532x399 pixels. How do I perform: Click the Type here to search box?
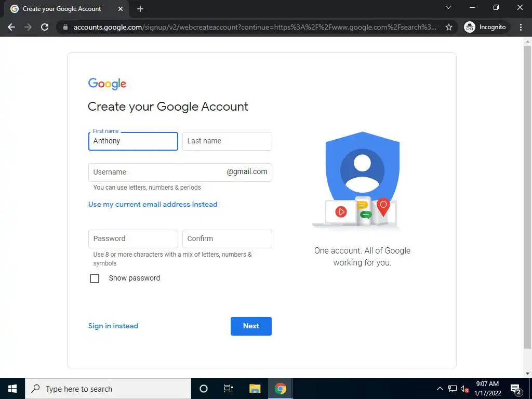click(108, 389)
